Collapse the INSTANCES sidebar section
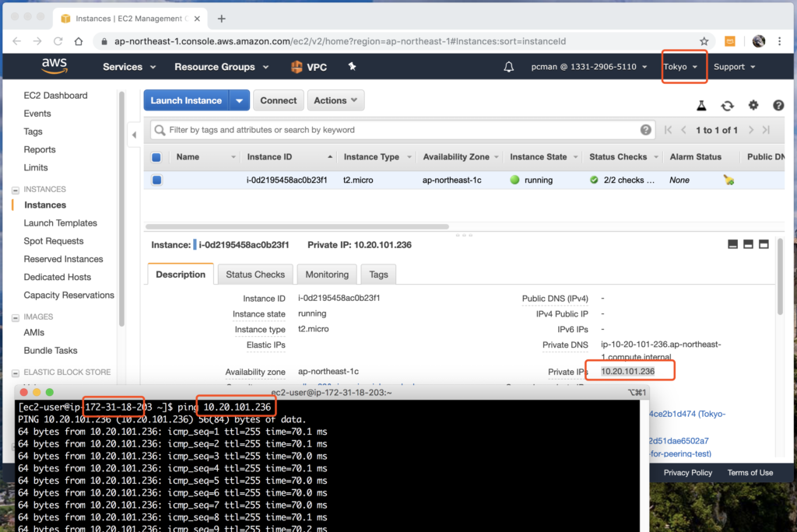The width and height of the screenshot is (797, 532). coord(16,190)
